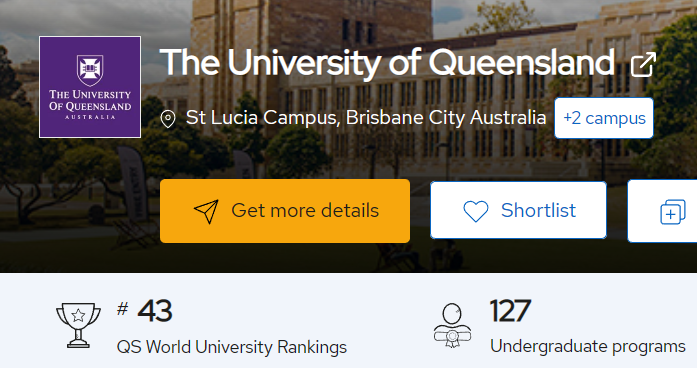Click the 127 programs count
The image size is (697, 368).
510,311
